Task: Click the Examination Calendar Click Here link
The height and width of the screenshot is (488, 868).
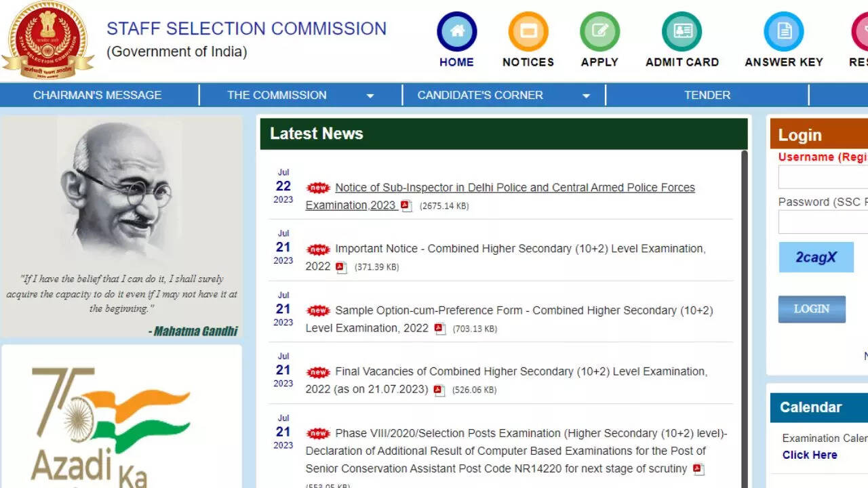Action: coord(809,455)
